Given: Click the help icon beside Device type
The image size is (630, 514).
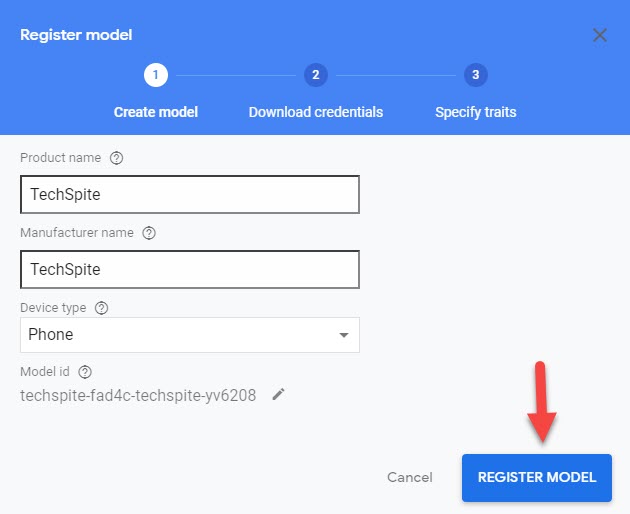Looking at the screenshot, I should (x=101, y=308).
